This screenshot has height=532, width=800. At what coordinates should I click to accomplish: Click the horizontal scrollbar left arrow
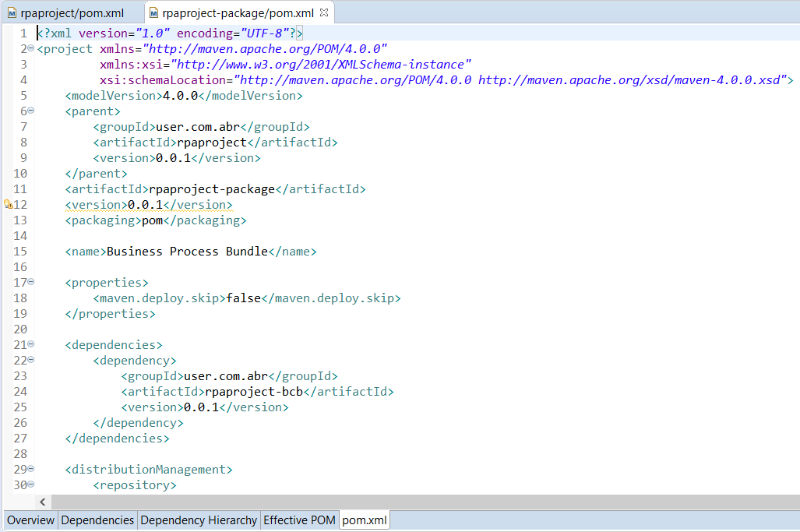coord(43,502)
